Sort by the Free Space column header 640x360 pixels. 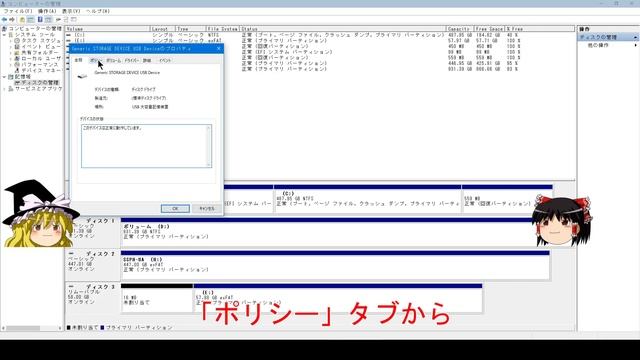(489, 29)
